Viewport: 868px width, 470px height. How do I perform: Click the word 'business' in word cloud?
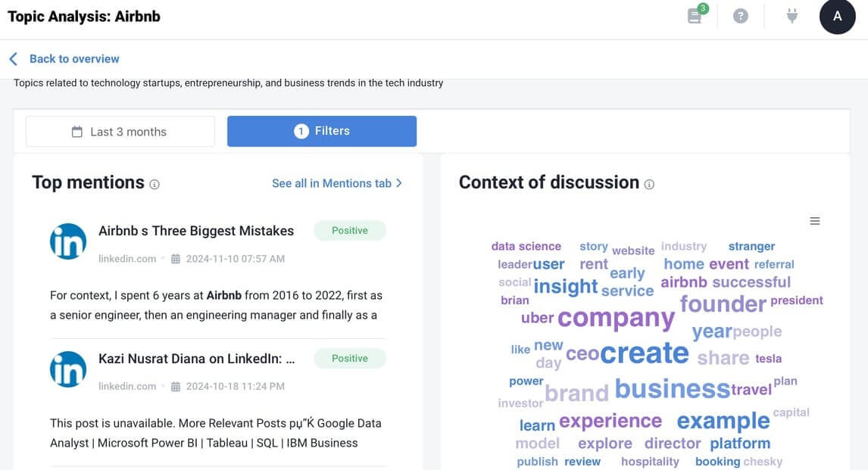673,389
